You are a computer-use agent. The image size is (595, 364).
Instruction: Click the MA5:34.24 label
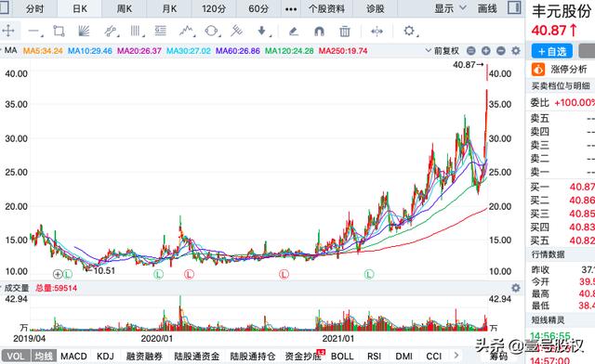pos(43,50)
